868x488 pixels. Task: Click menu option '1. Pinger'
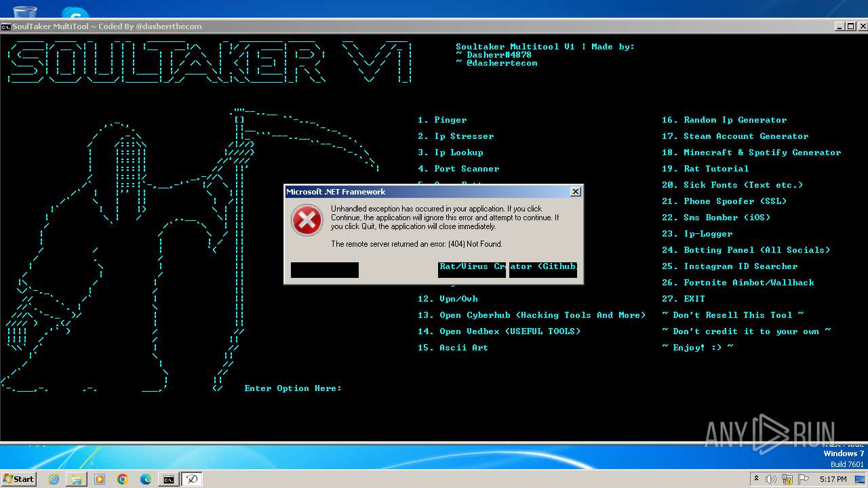[442, 120]
